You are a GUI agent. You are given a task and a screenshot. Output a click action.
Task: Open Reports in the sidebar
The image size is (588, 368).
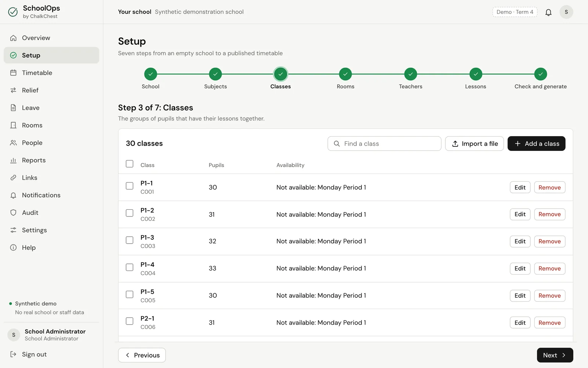pos(51,160)
